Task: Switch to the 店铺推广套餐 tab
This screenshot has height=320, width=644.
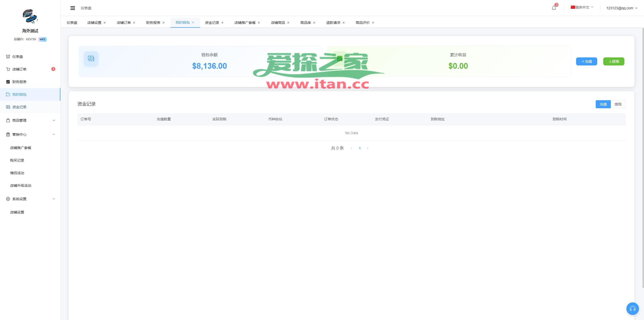Action: click(x=245, y=23)
